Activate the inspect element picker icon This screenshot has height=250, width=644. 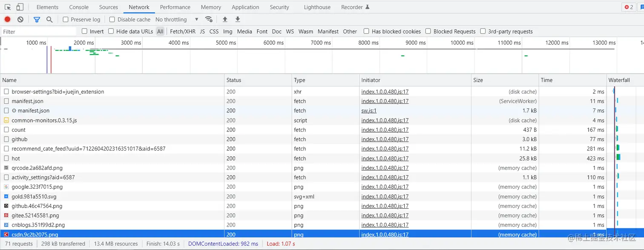tap(8, 7)
